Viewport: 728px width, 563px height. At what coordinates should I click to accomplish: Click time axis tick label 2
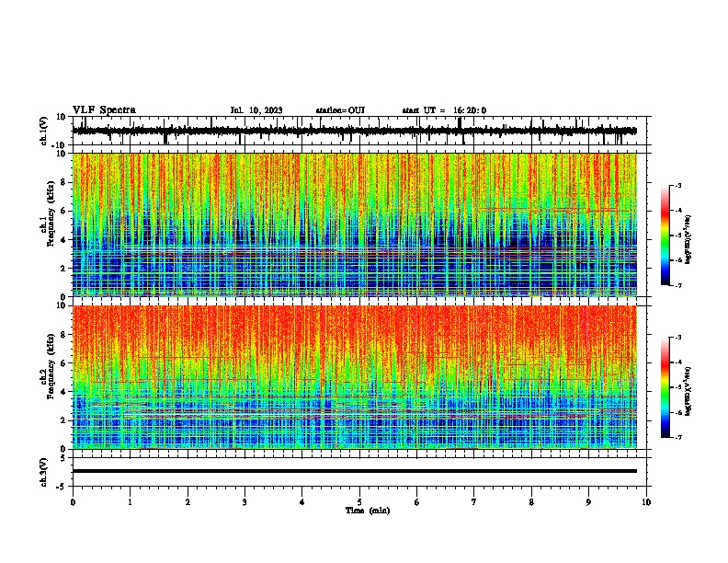pos(188,502)
